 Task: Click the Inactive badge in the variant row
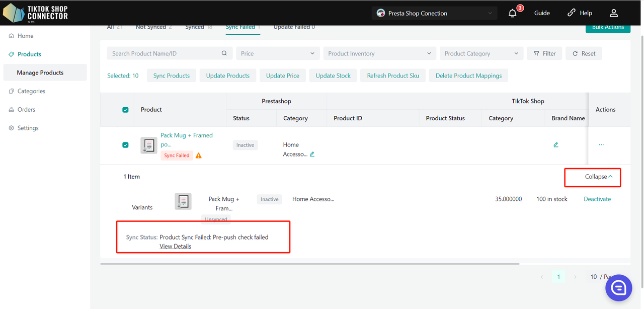point(269,199)
